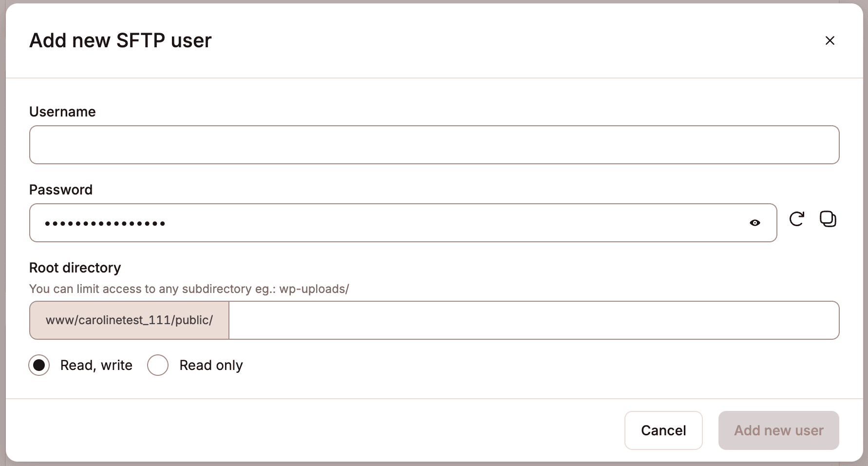The width and height of the screenshot is (868, 466).
Task: Click the refresh icon beside the password field
Action: click(x=797, y=219)
